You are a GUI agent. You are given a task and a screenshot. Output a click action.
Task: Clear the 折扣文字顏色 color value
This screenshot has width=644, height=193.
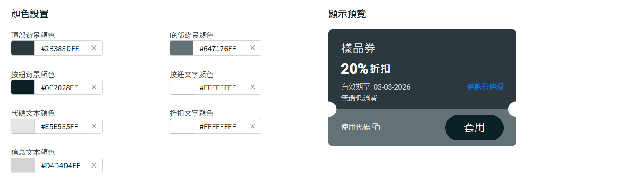click(x=252, y=126)
